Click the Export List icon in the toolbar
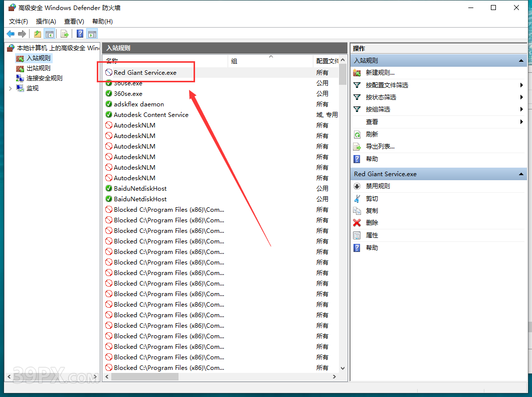Viewport: 532px width, 397px height. (x=65, y=34)
